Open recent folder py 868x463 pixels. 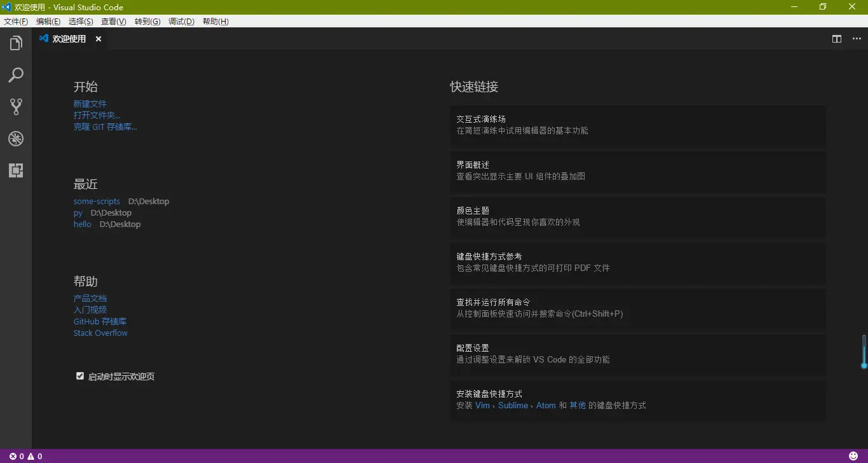78,212
